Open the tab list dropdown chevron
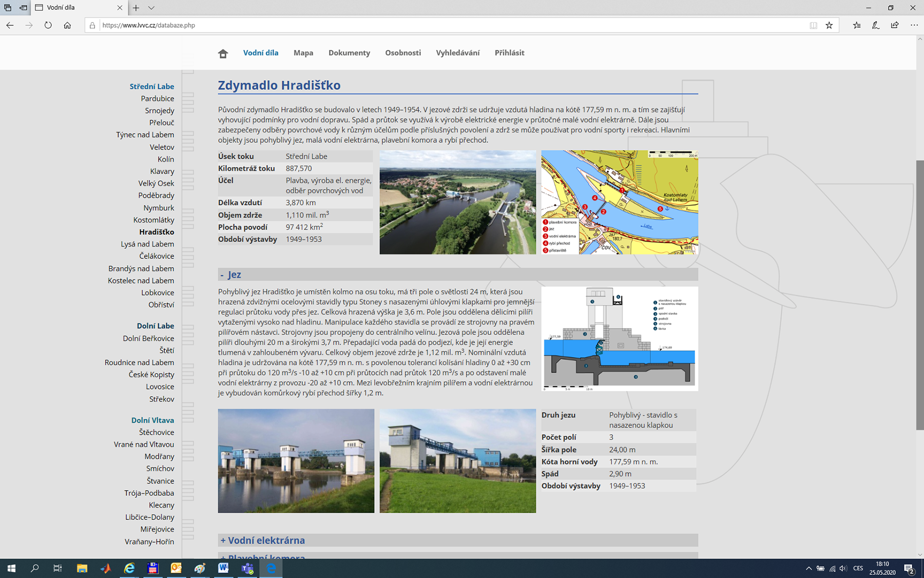This screenshot has height=578, width=924. tap(151, 8)
